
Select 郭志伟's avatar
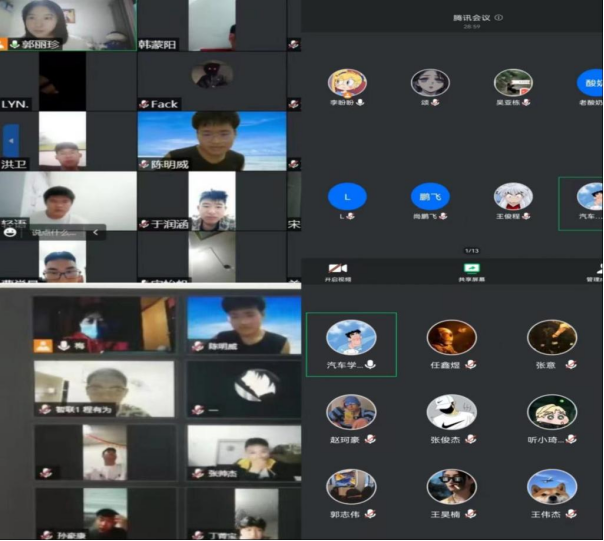click(351, 487)
